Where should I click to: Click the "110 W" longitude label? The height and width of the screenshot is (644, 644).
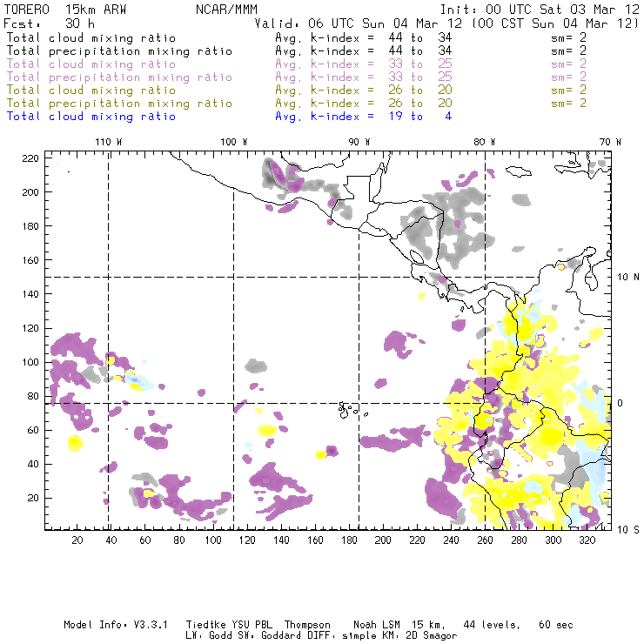tap(109, 142)
